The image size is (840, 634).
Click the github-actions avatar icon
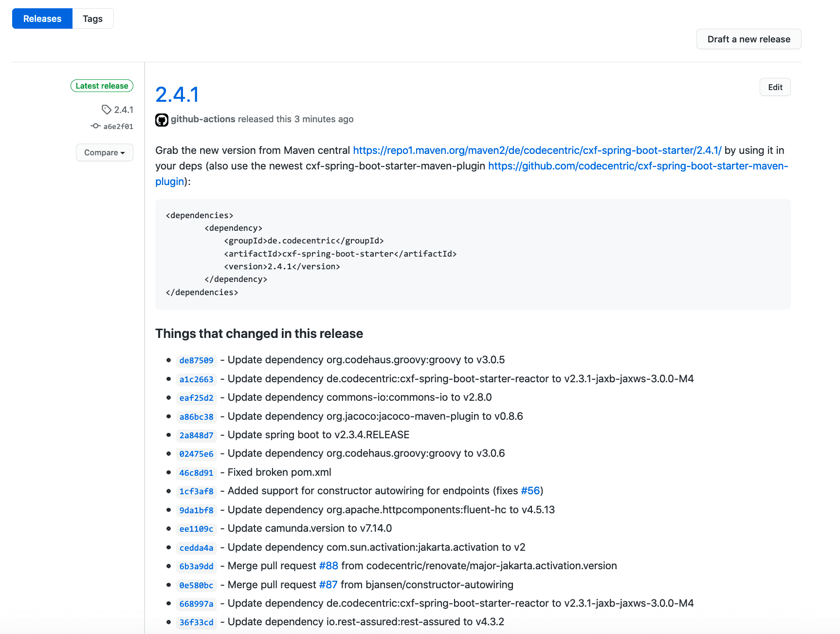162,120
